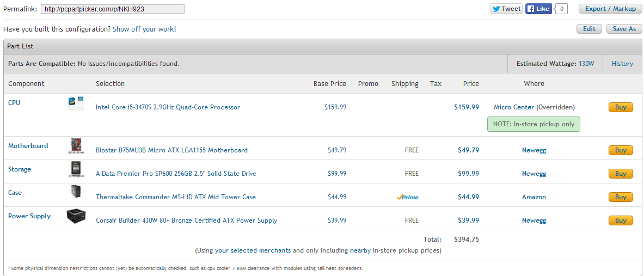
Task: Buy the Thermaltake case
Action: click(x=621, y=197)
